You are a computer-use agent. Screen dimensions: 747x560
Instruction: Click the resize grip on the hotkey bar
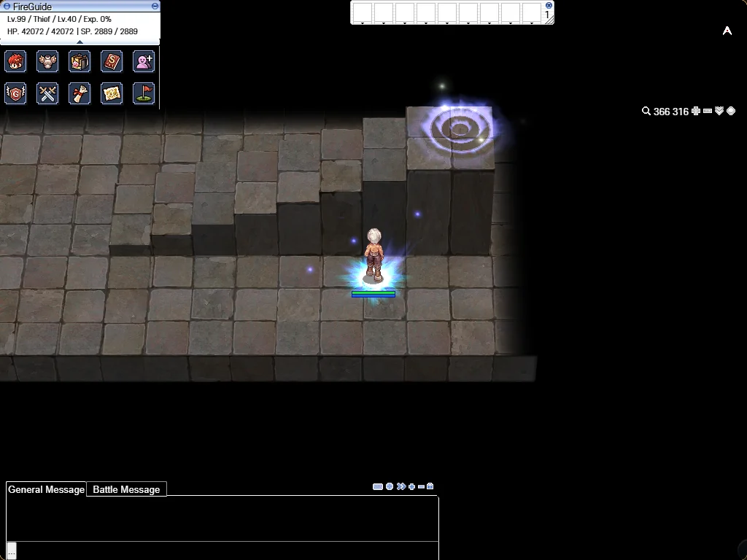550,20
